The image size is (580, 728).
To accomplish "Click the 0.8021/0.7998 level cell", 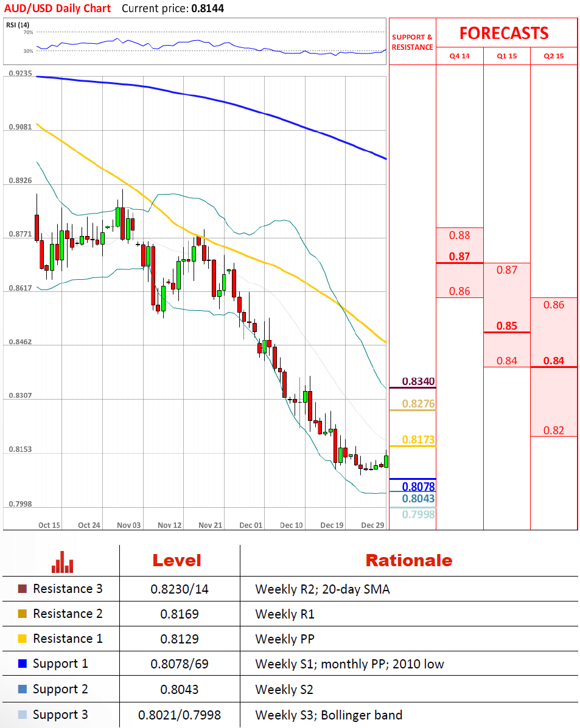I will [x=180, y=715].
